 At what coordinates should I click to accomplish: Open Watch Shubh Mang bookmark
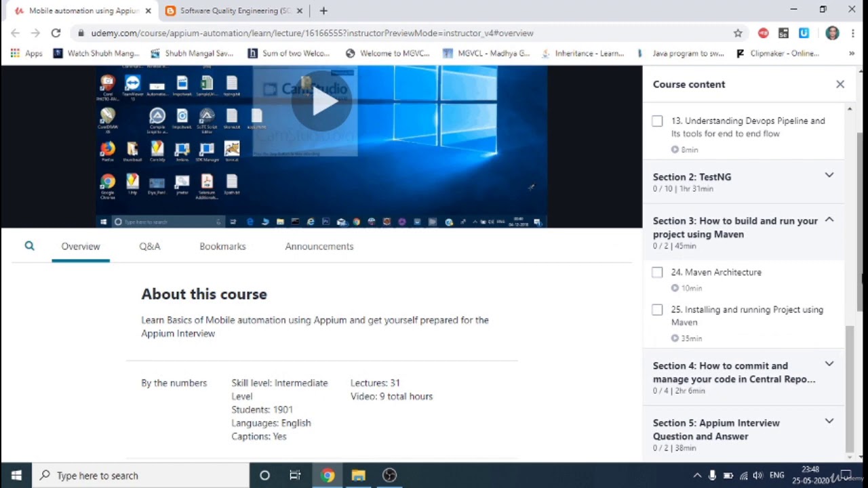96,53
